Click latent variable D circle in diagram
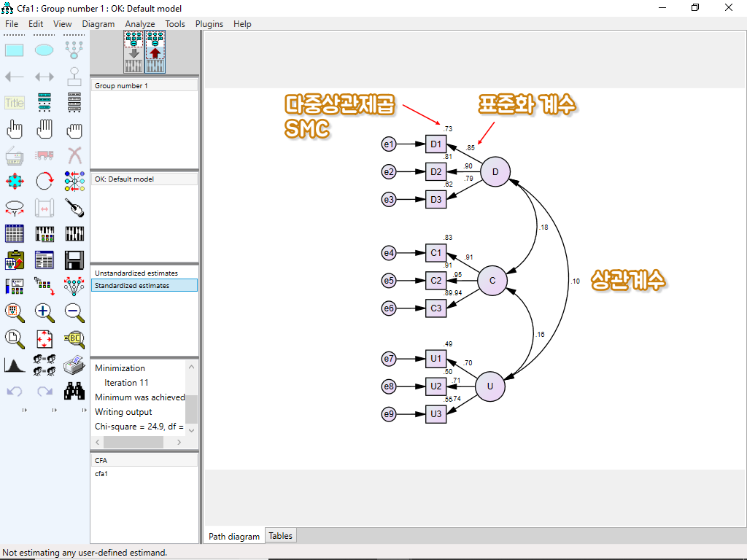Screen dimensions: 747x560 [x=495, y=172]
